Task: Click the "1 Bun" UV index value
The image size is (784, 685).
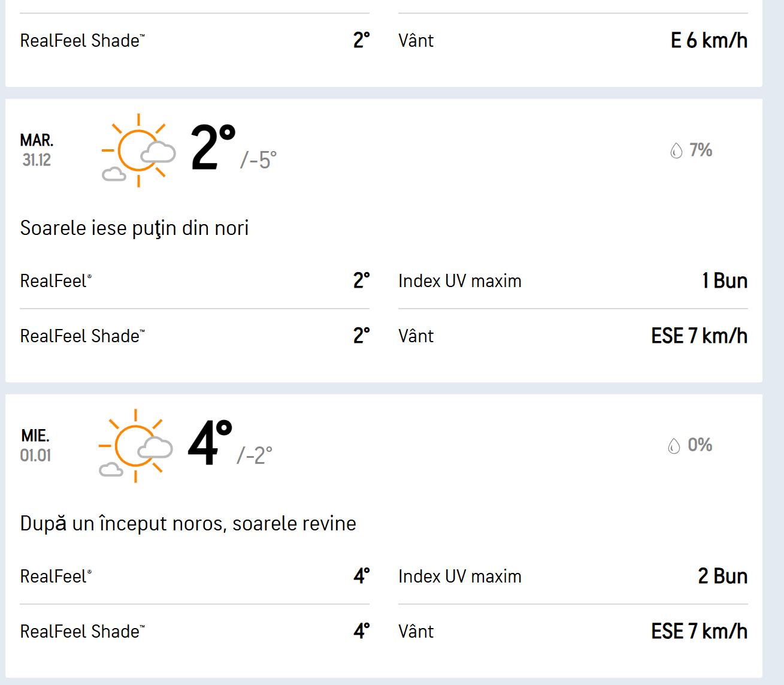Action: (x=724, y=281)
